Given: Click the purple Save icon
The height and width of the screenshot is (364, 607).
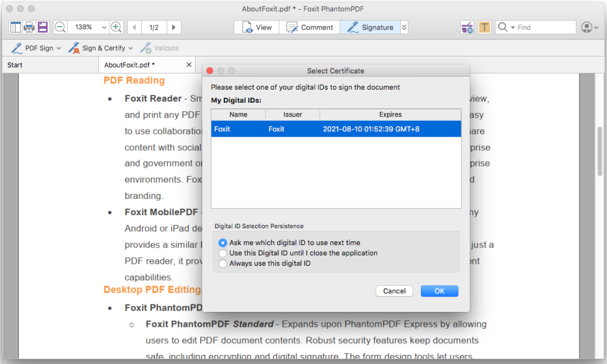Looking at the screenshot, I should coord(42,27).
